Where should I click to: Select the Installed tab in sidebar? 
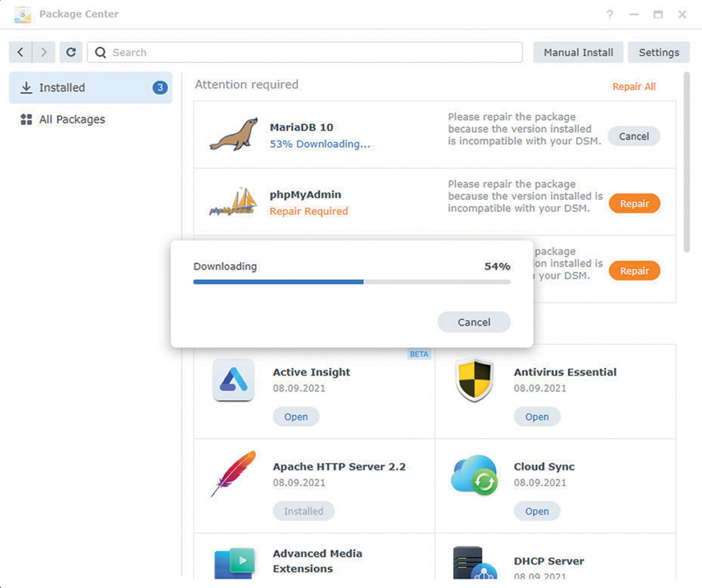click(91, 88)
